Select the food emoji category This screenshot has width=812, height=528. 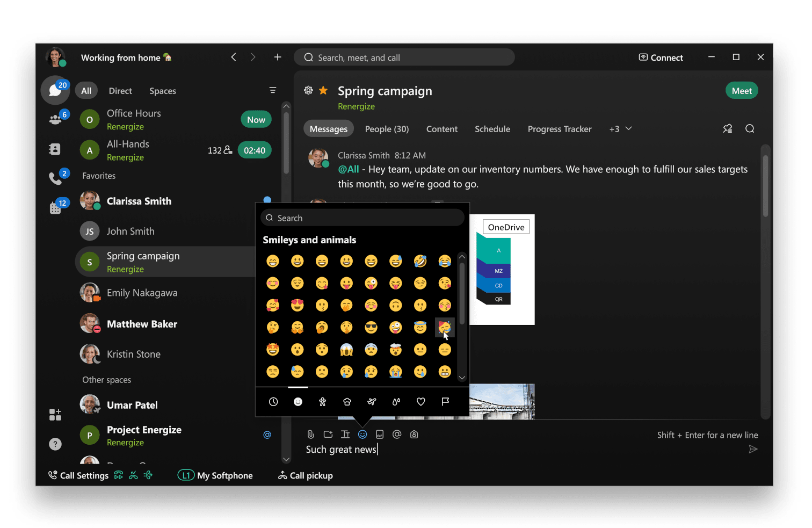pos(347,401)
